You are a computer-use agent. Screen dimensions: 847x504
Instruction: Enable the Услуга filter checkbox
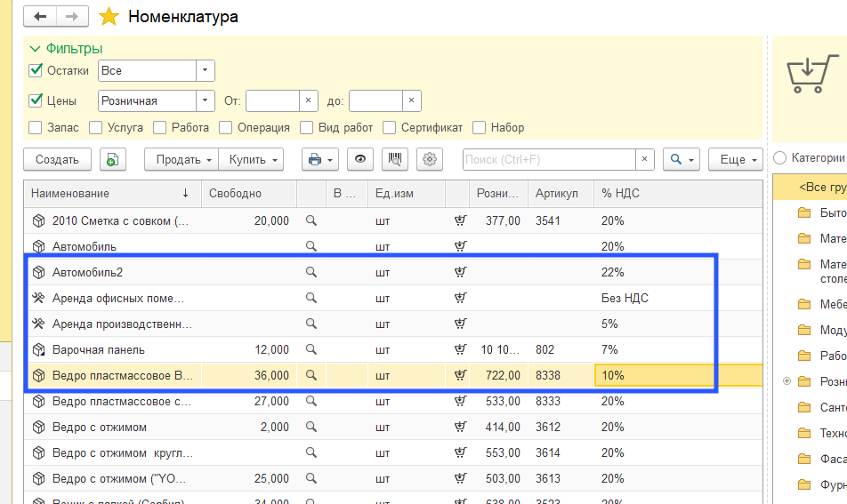(x=95, y=127)
